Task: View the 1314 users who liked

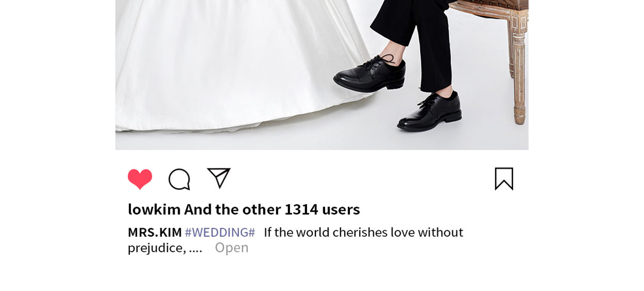Action: click(322, 209)
